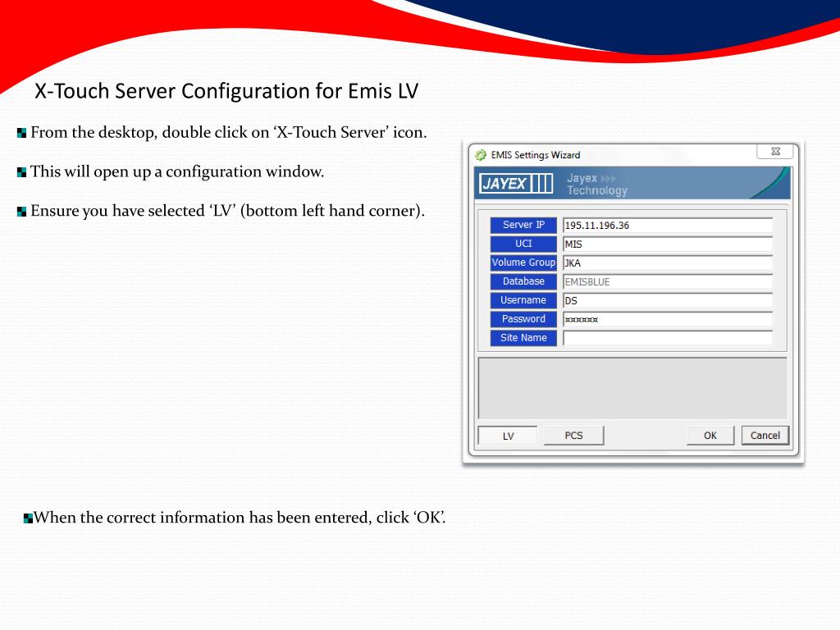
Task: Click the bullet text about double clicking X-Touch Server icon
Action: pos(229,132)
